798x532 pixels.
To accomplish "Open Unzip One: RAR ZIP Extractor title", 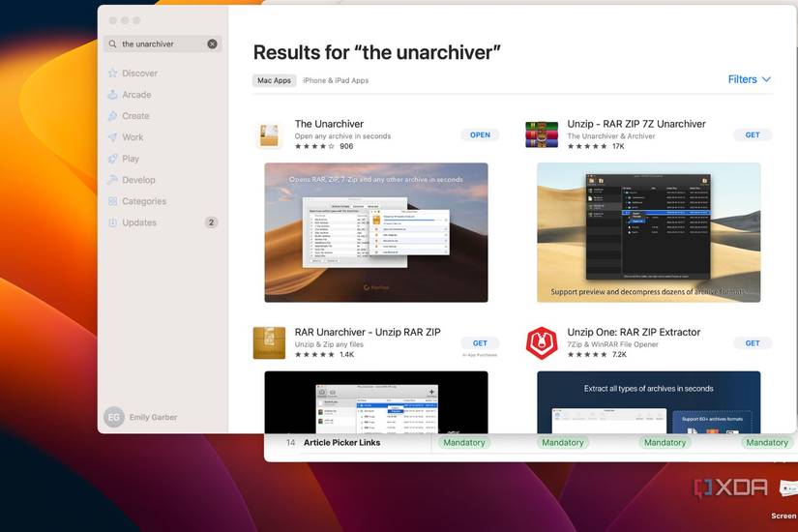I will [634, 332].
